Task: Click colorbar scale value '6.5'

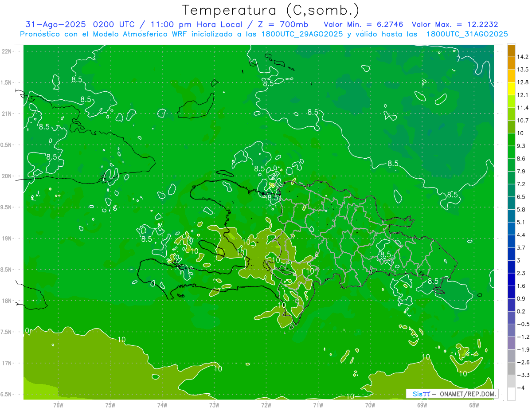Action: click(x=521, y=197)
